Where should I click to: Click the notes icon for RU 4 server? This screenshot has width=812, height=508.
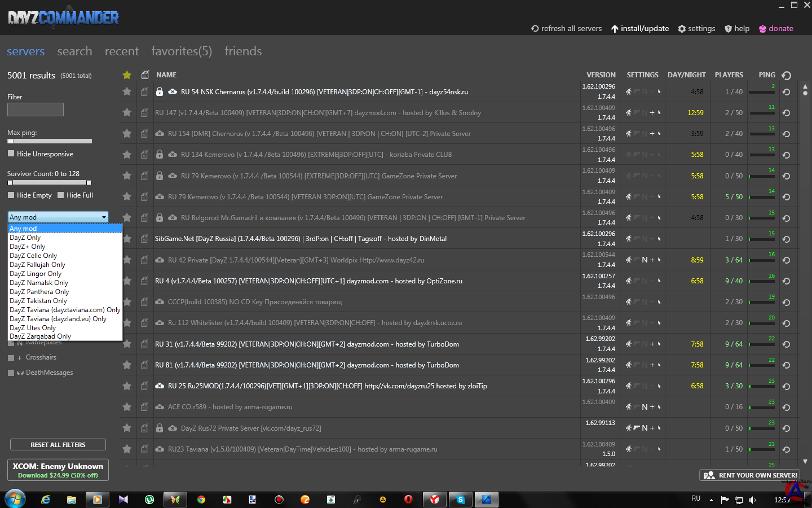[144, 281]
